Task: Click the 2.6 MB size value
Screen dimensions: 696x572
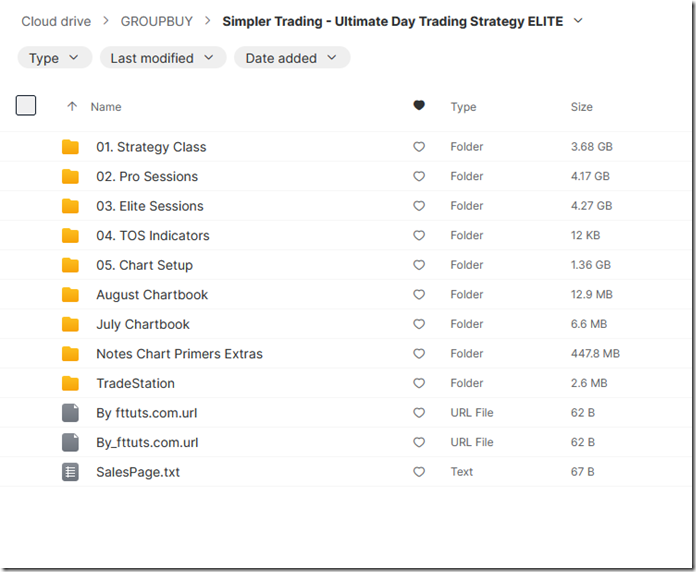Action: (x=589, y=383)
